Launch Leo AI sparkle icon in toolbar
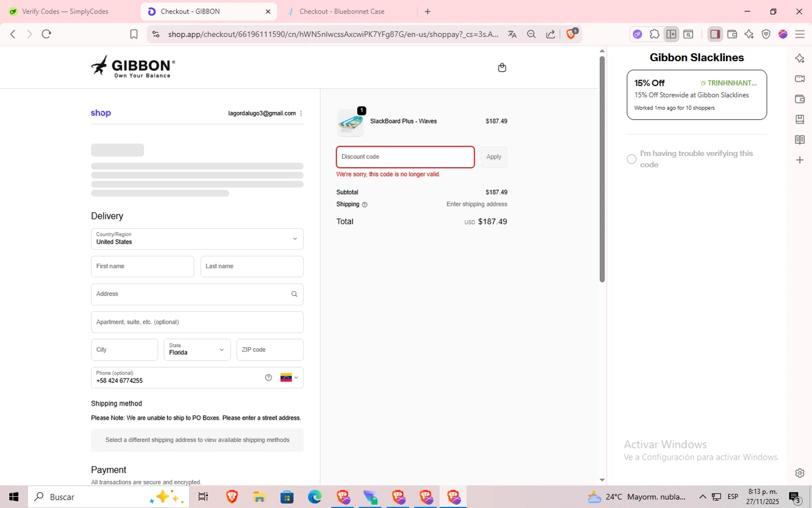This screenshot has height=508, width=812. coord(749,34)
